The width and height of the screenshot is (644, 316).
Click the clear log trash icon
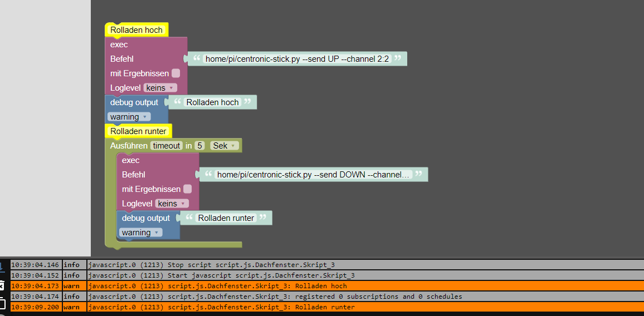point(2,285)
